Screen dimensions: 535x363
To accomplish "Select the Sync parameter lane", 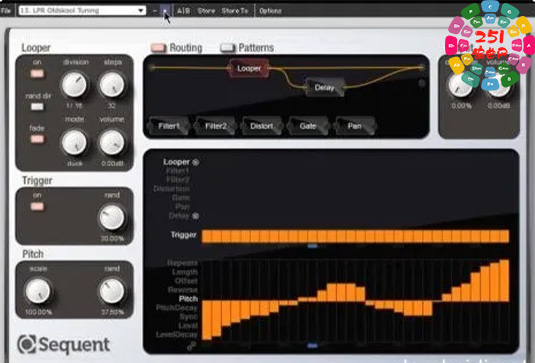I will point(188,317).
